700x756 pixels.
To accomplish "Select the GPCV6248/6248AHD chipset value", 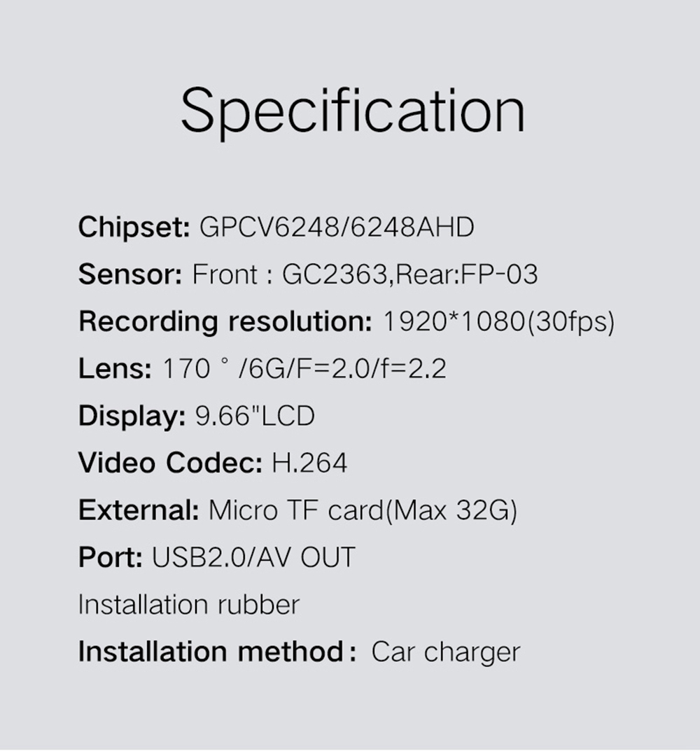I will (337, 227).
